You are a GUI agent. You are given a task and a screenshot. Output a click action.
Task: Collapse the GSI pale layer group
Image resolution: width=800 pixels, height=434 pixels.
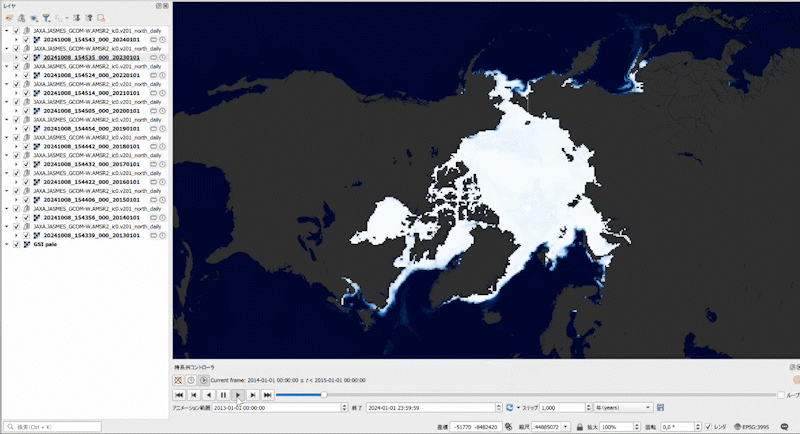(7, 244)
